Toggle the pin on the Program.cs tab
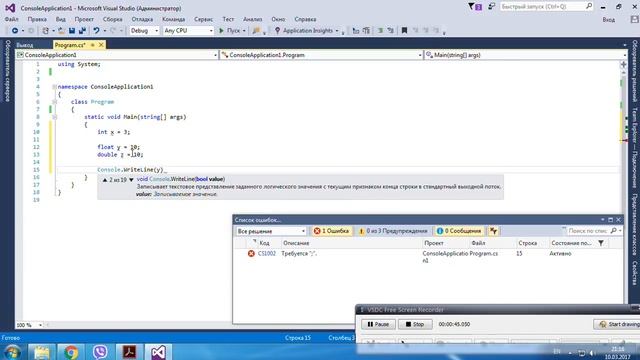Viewport: 640px width, 360px height. [93, 45]
